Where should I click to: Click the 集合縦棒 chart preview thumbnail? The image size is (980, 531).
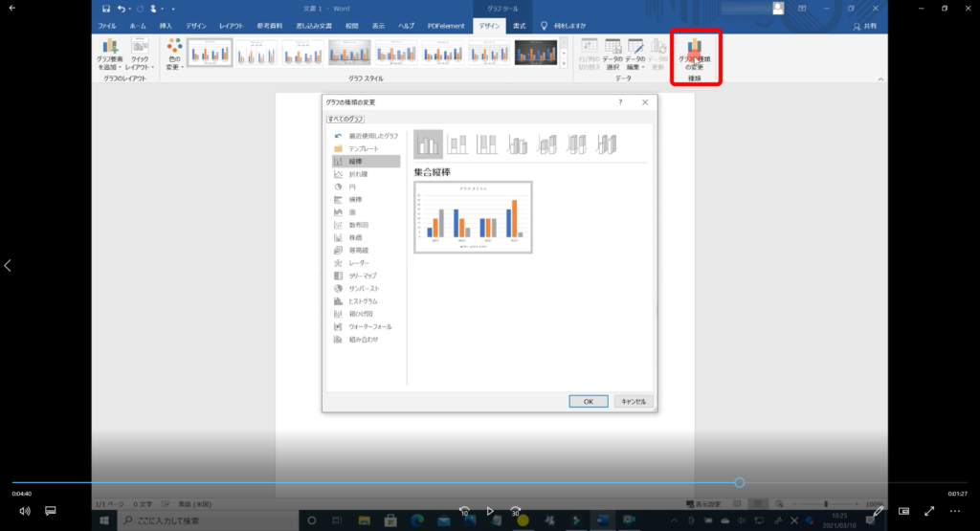[473, 217]
